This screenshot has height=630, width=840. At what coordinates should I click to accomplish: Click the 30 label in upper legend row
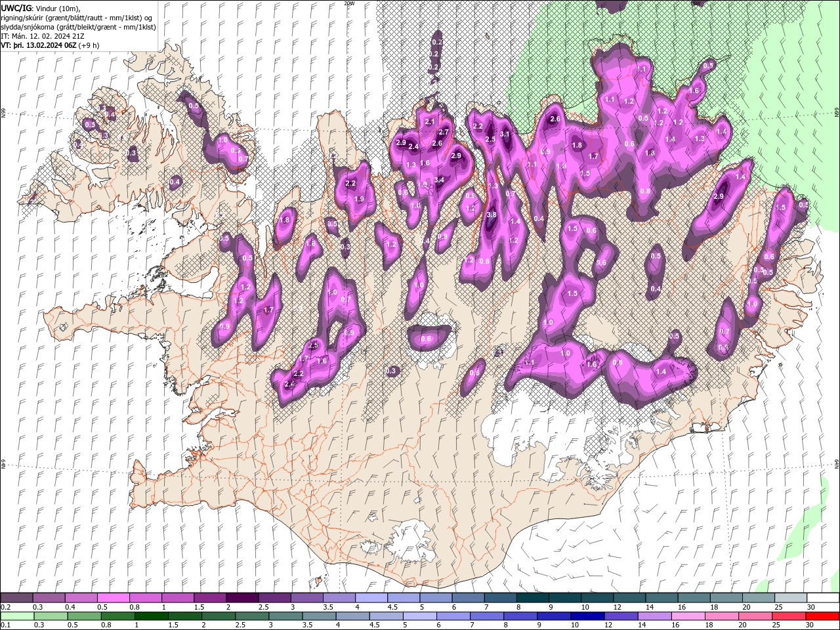810,607
